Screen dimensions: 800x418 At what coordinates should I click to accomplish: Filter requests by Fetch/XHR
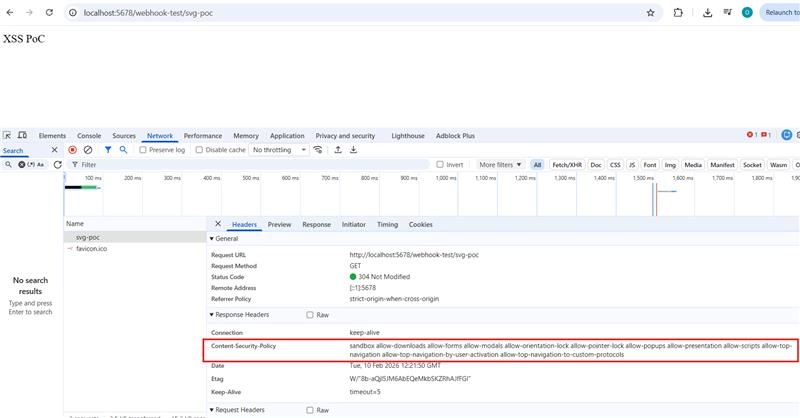coord(567,165)
